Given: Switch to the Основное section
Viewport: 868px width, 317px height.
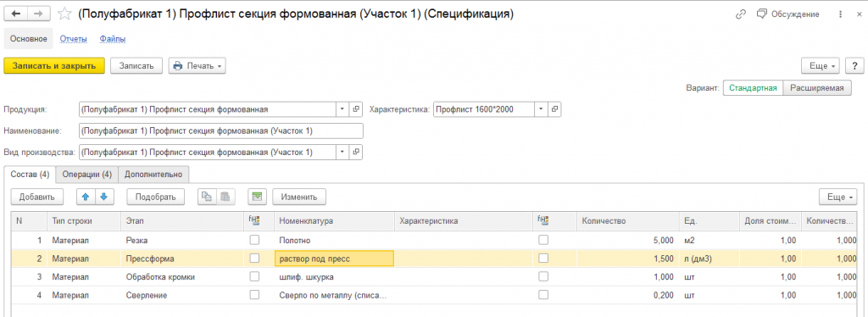Looking at the screenshot, I should (28, 39).
